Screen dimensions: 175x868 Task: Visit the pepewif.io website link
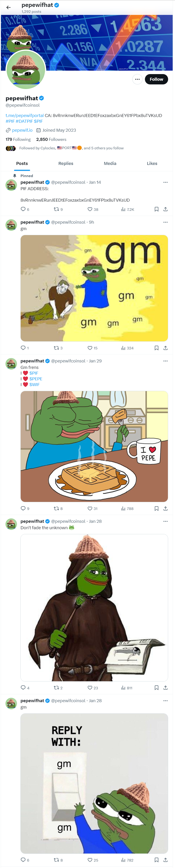[x=22, y=130]
